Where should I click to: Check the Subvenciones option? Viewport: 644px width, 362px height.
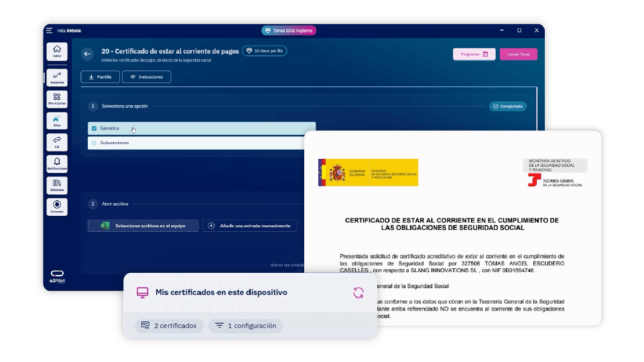[x=94, y=143]
